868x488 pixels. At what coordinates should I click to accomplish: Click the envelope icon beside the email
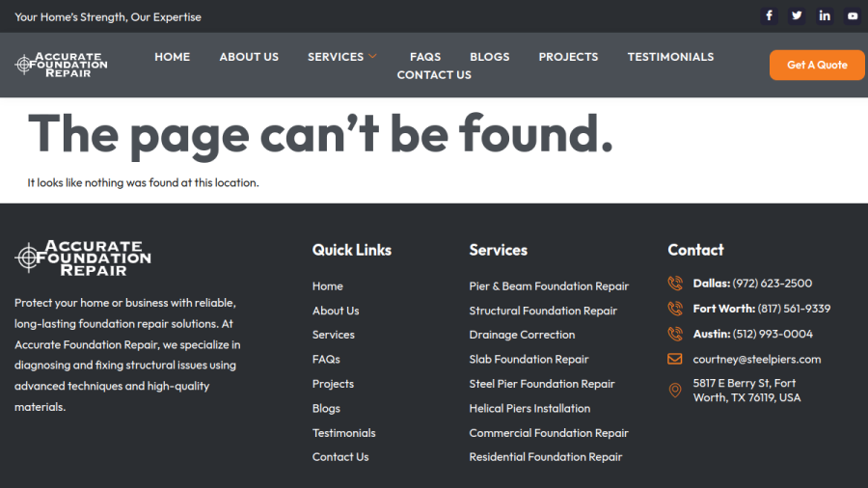675,360
